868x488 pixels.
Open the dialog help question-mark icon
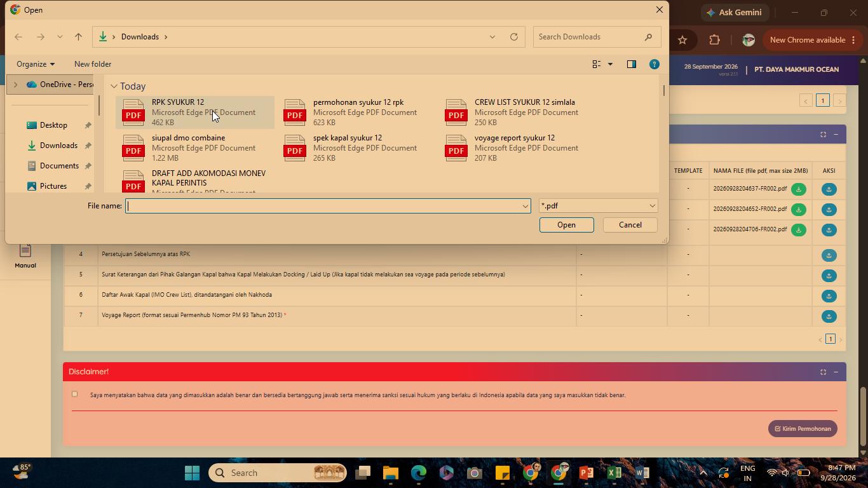654,64
